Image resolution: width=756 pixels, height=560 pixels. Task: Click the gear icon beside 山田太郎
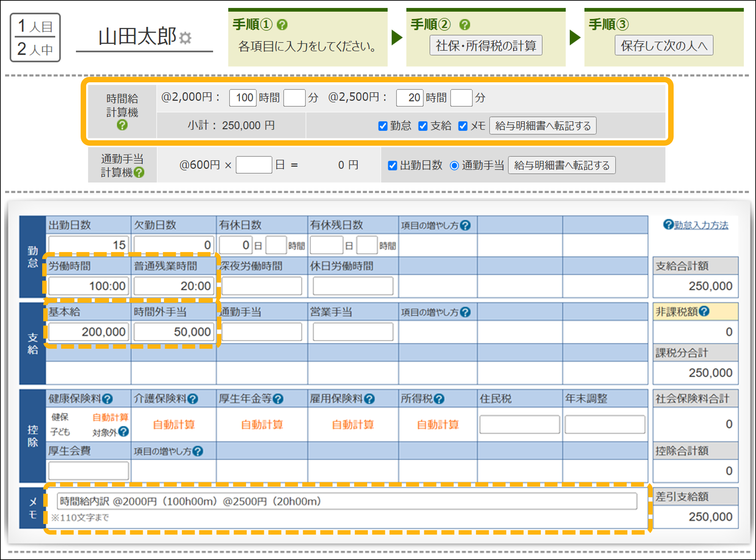pos(186,38)
